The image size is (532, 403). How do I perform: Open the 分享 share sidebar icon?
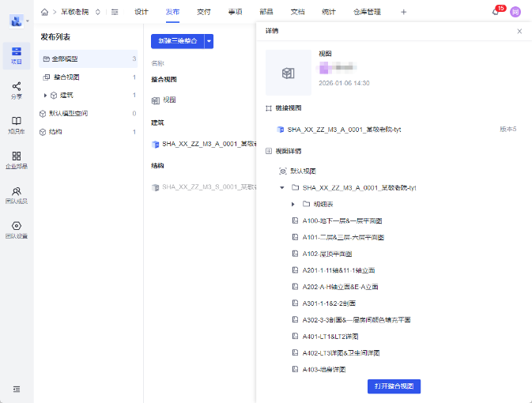(17, 89)
